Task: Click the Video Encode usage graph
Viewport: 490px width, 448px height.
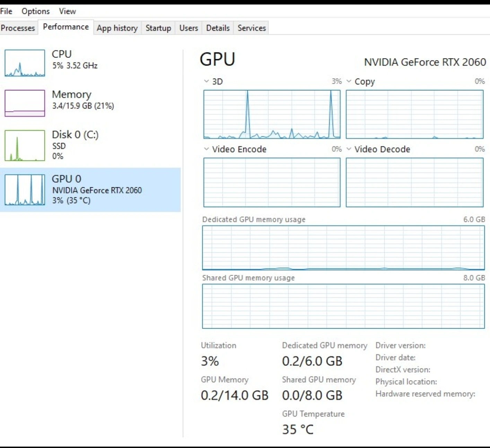Action: tap(272, 182)
